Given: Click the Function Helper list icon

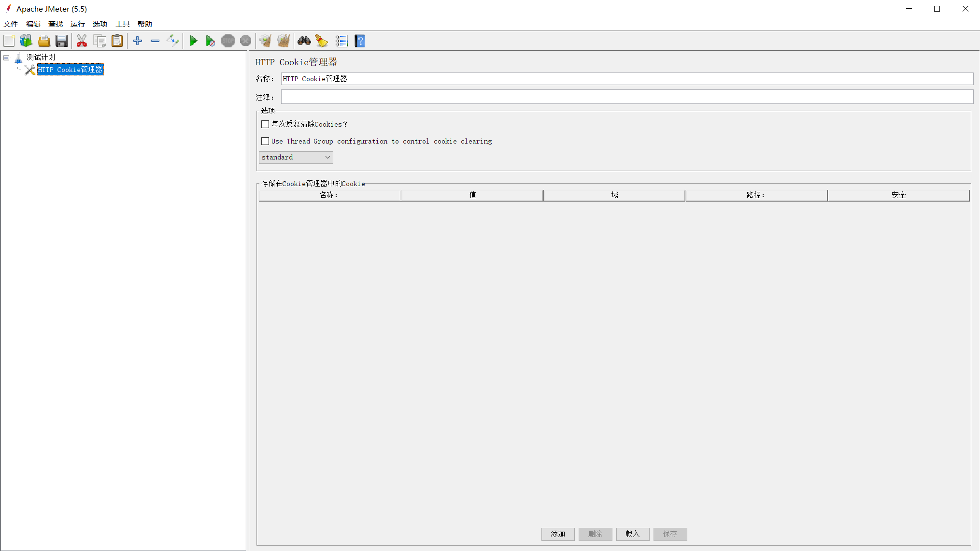Looking at the screenshot, I should 341,41.
